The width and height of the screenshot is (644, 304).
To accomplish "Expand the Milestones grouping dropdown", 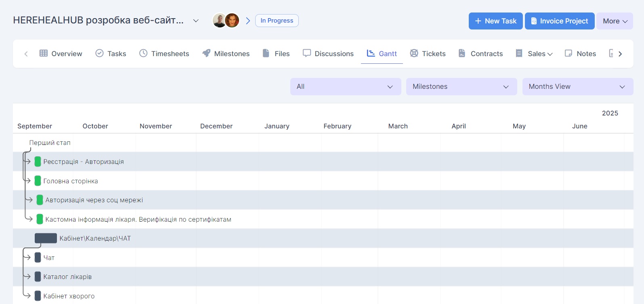I will (x=461, y=86).
